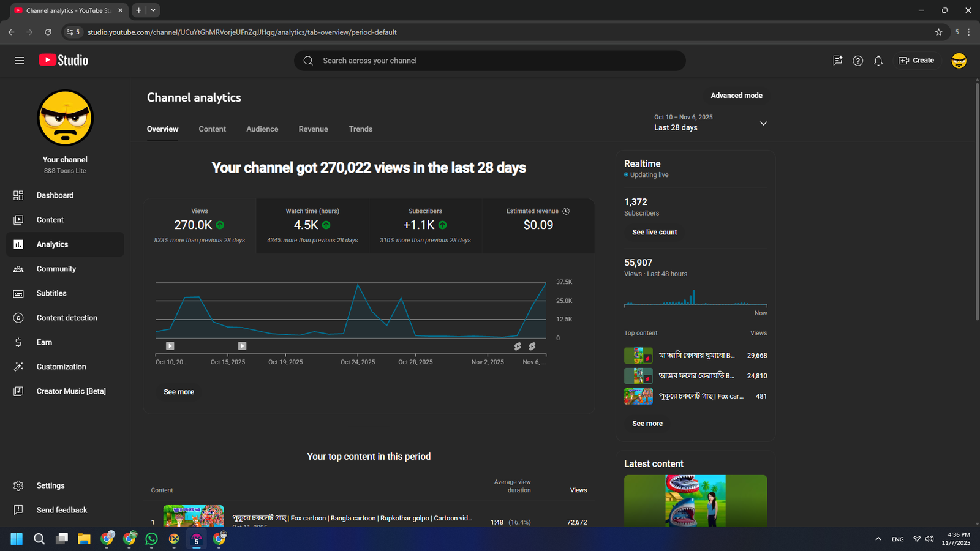Open Content detection in sidebar
The height and width of the screenshot is (551, 980).
click(66, 318)
